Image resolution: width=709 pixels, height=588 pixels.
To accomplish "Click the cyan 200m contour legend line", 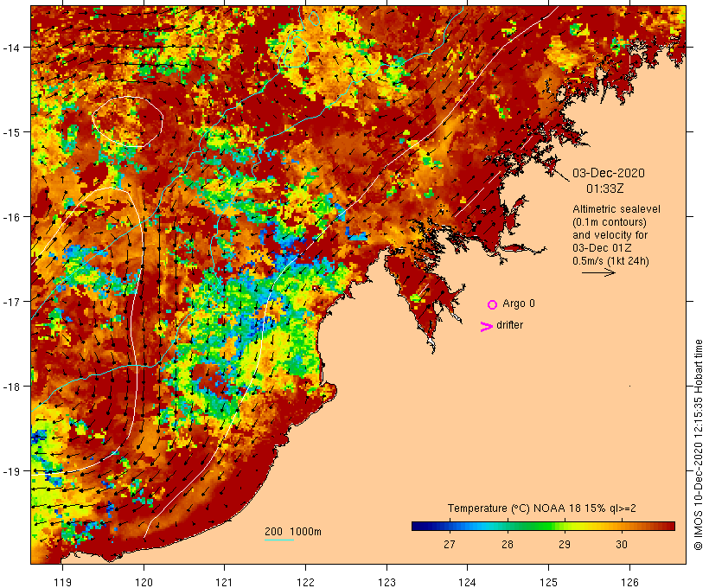I will click(x=279, y=540).
